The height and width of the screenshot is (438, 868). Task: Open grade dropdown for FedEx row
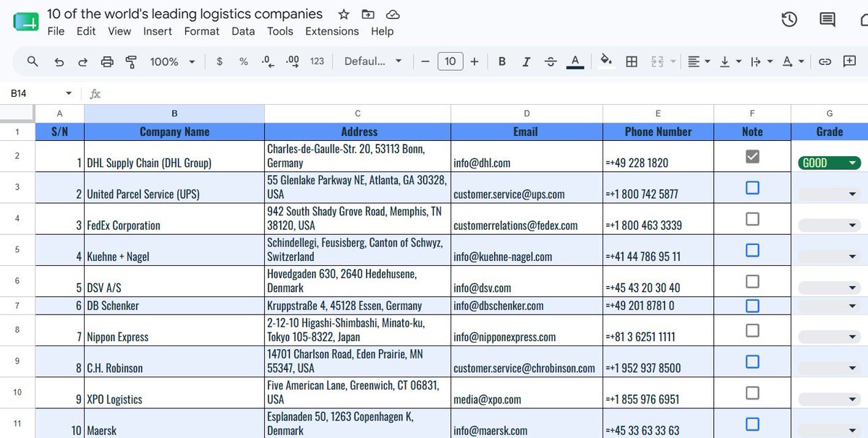(830, 225)
